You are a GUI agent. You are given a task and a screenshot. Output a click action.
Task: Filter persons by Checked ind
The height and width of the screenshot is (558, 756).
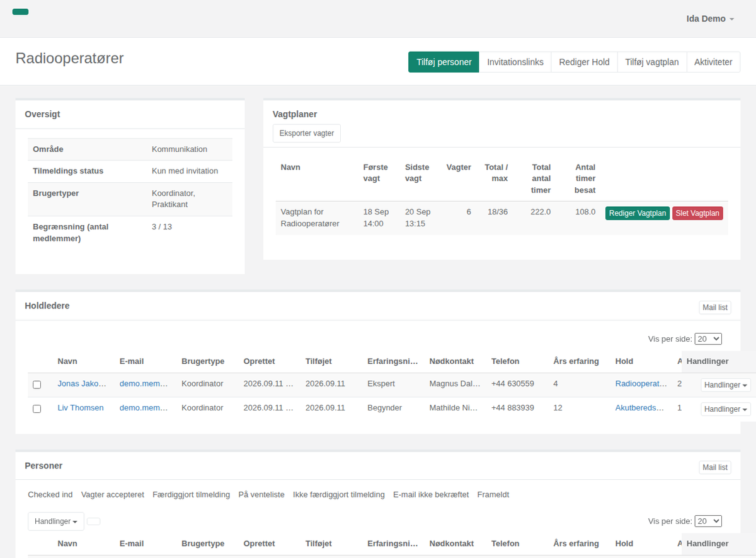pos(50,495)
